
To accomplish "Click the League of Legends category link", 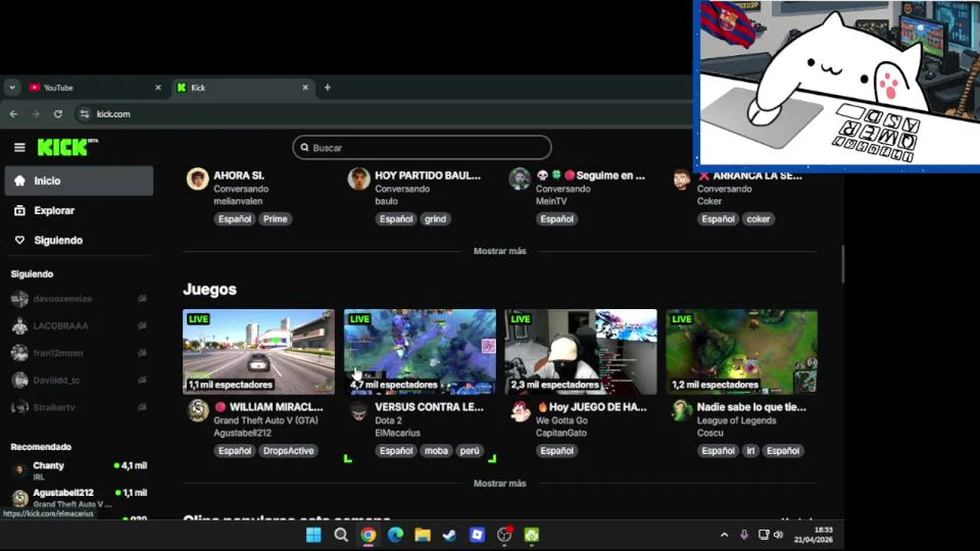I will 737,420.
